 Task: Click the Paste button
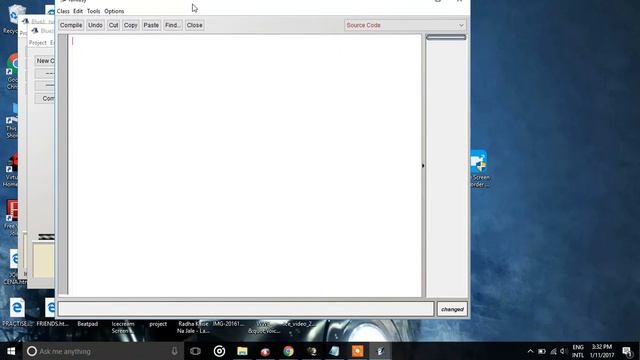coord(151,25)
